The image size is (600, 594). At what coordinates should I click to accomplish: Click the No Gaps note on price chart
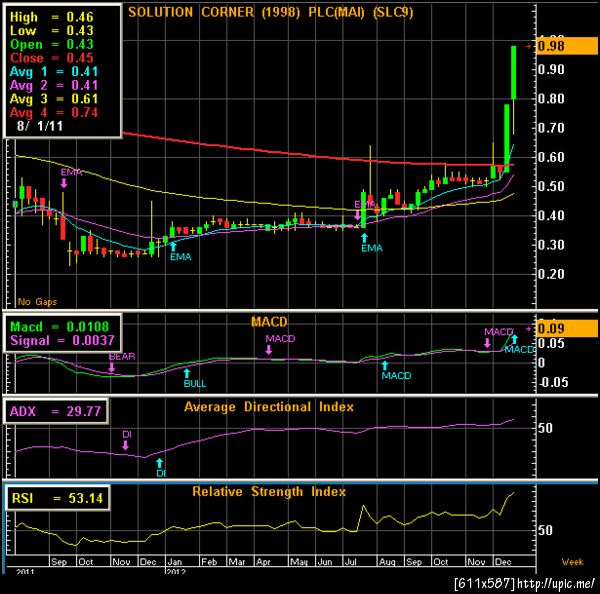37,302
